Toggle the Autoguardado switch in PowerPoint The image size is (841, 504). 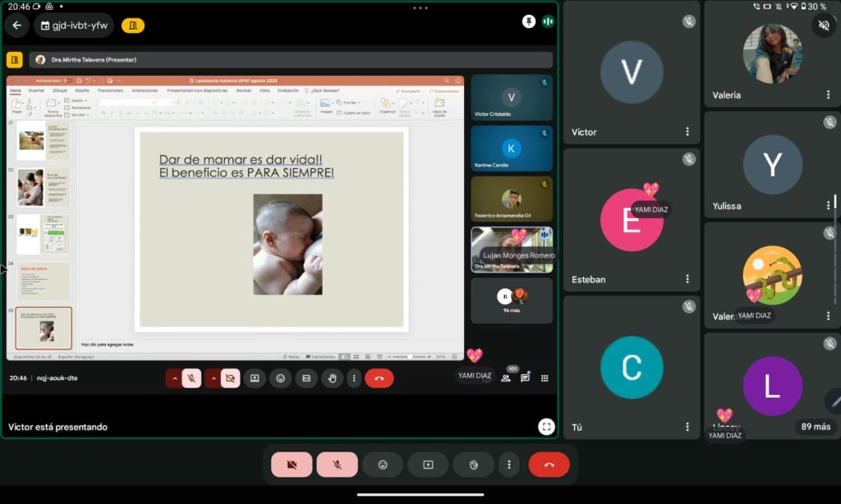click(67, 80)
